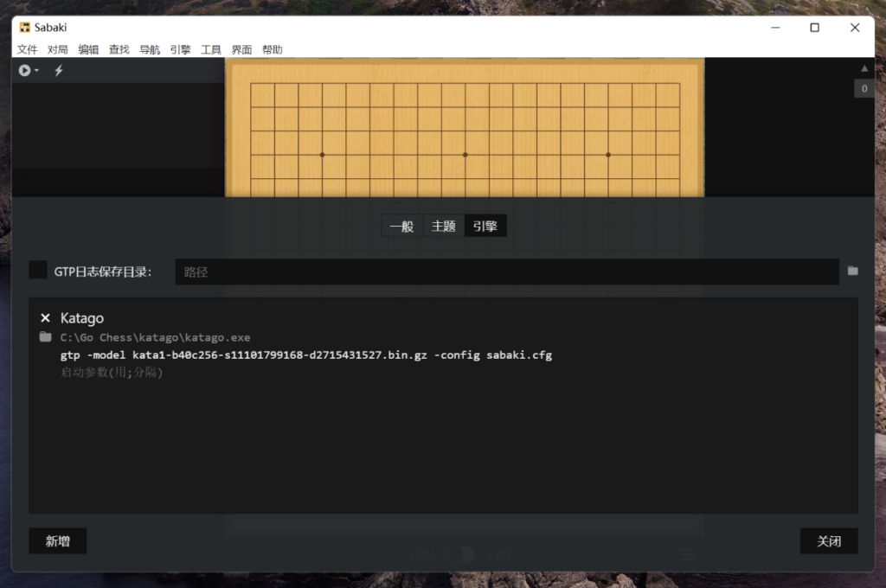Edit the gtp -model arguments field

[x=455, y=355]
